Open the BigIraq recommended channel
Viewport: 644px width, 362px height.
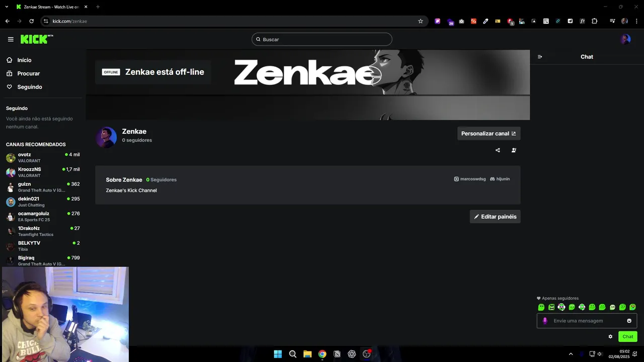click(43, 260)
